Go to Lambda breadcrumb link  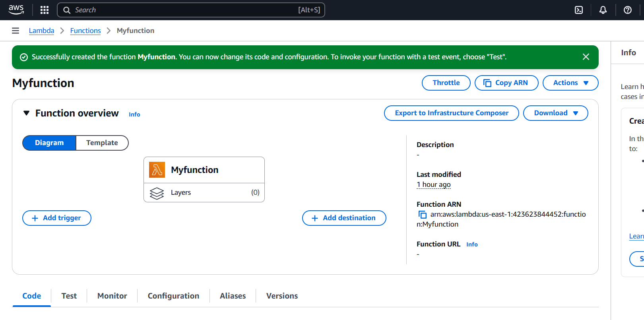point(41,31)
